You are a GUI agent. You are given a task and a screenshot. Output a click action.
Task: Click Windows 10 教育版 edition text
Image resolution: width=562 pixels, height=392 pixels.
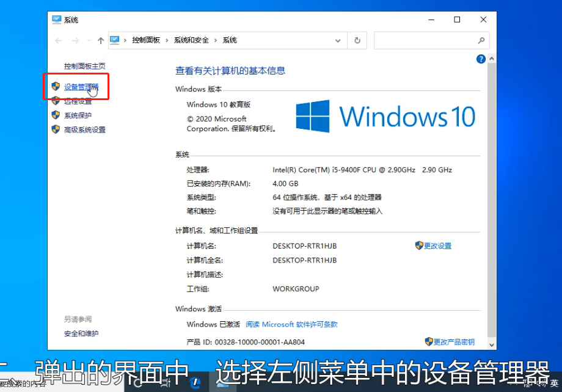[218, 104]
